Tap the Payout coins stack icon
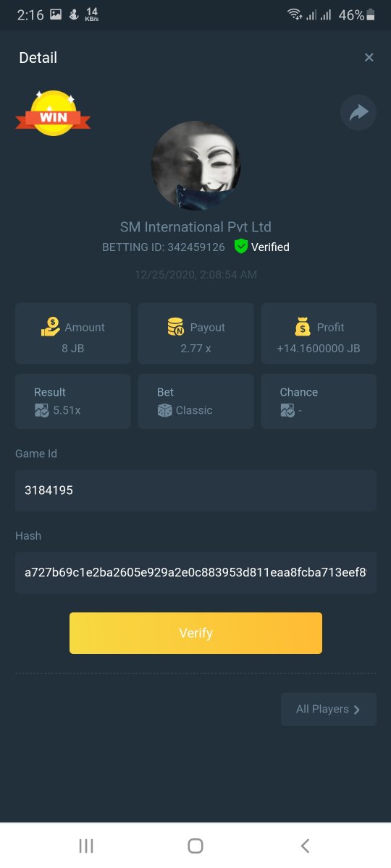 point(175,327)
